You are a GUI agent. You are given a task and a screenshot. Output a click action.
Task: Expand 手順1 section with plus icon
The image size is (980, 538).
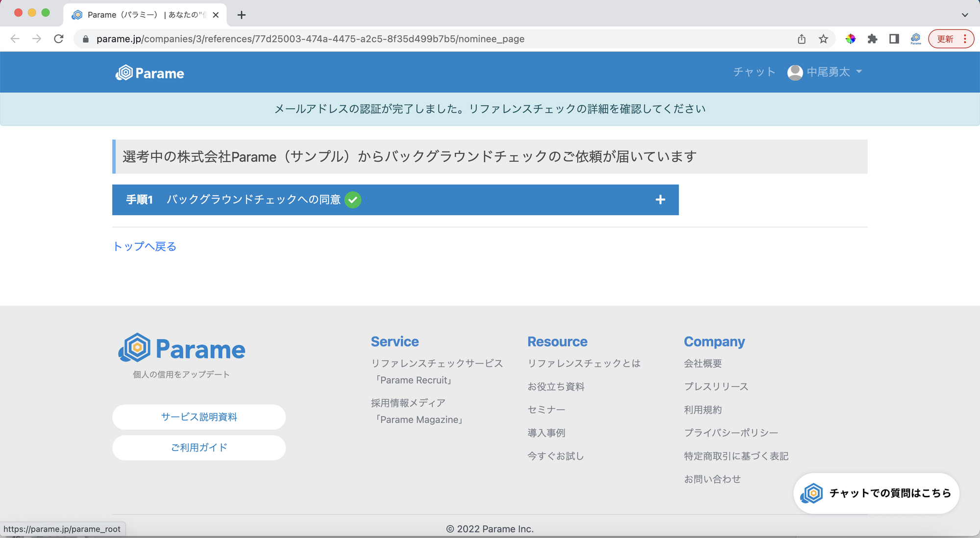click(x=660, y=200)
